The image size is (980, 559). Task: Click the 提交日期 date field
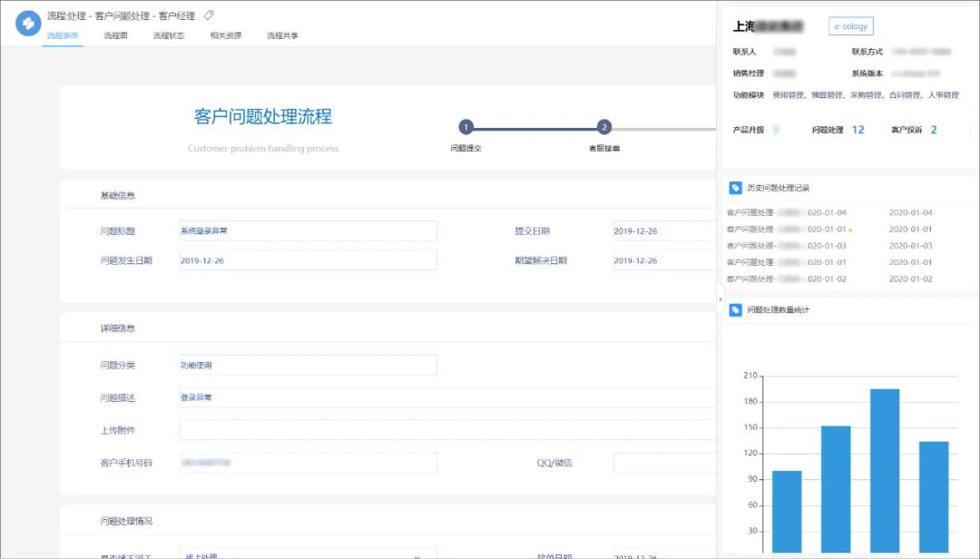click(664, 230)
